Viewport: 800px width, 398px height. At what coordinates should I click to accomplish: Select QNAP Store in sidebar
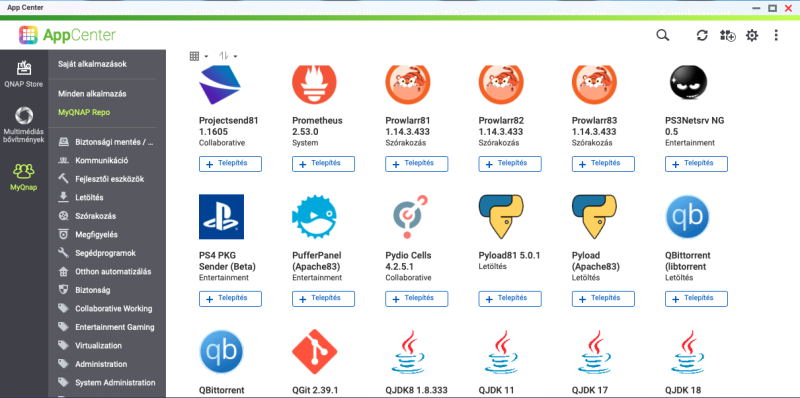23,74
